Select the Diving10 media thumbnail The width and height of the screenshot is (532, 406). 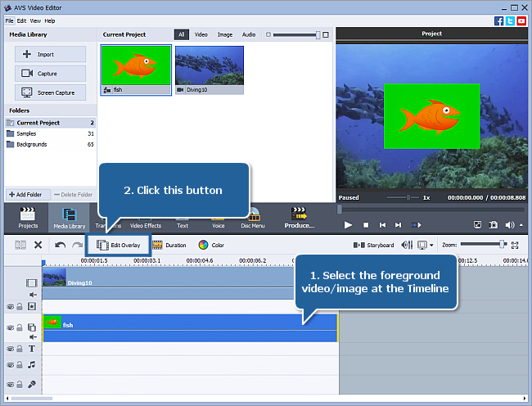pos(210,70)
